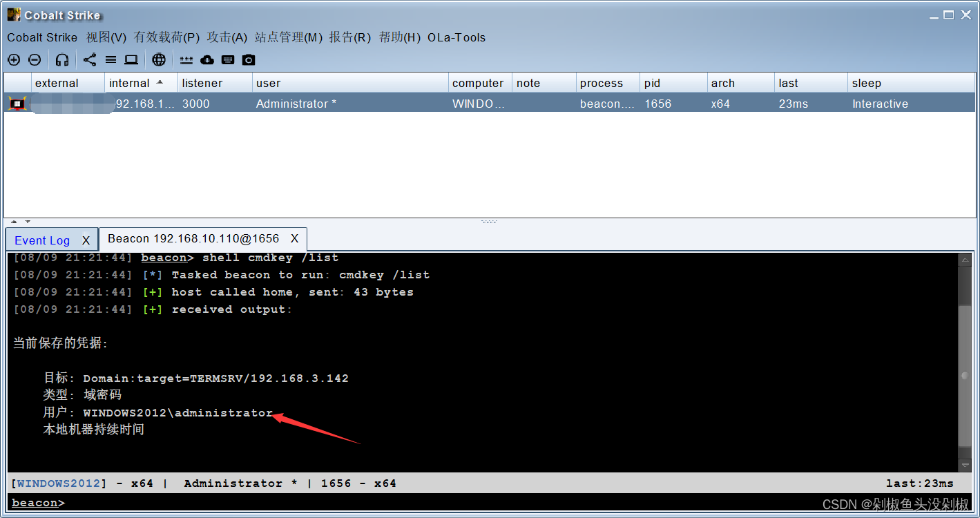The width and height of the screenshot is (980, 518).
Task: Click into the beacon> command input field
Action: click(518, 503)
